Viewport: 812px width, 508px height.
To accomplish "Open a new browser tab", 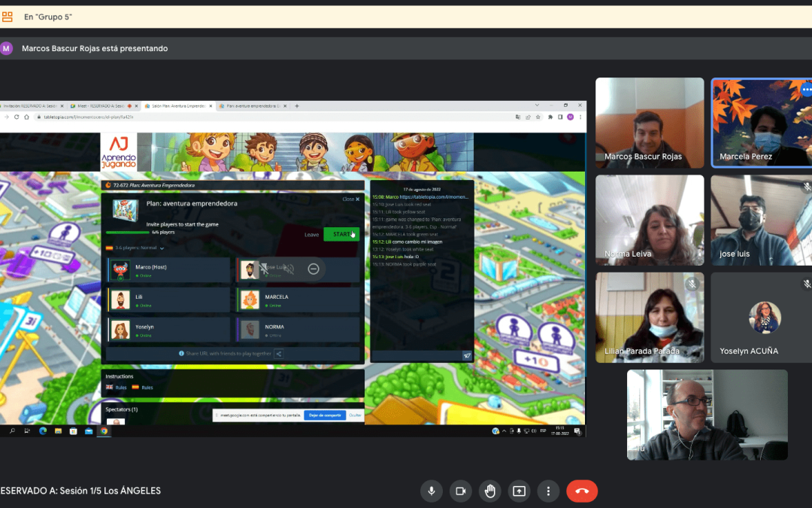I will 297,106.
